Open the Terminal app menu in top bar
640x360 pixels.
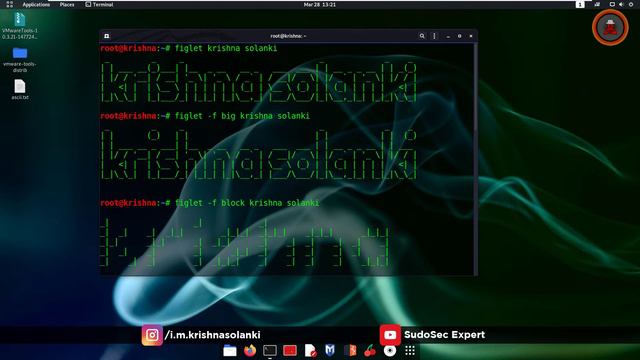coord(99,4)
